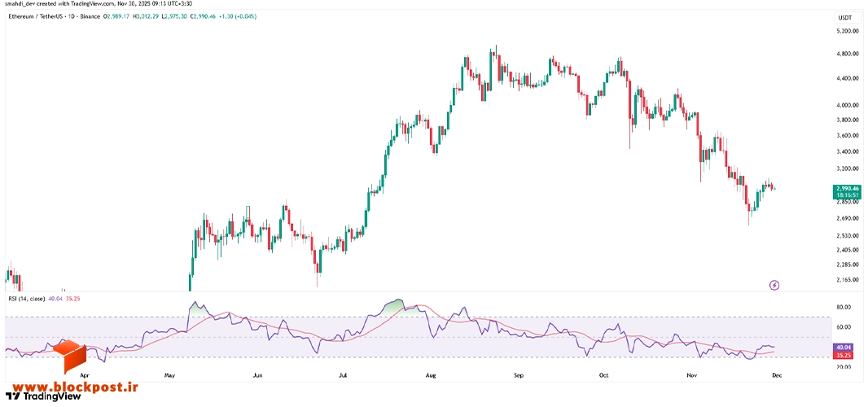The width and height of the screenshot is (868, 407).
Task: Click the 4,800.00 price axis label
Action: (847, 55)
